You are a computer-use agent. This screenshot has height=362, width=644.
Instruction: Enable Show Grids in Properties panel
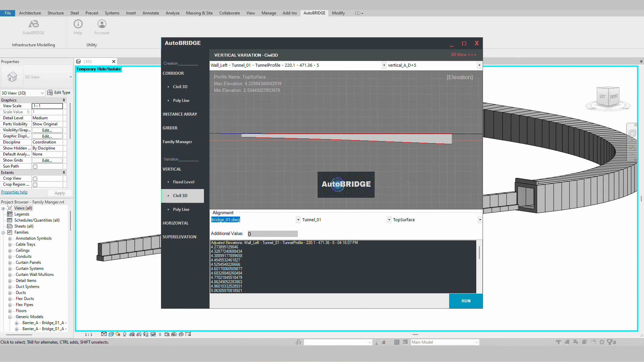(47, 160)
